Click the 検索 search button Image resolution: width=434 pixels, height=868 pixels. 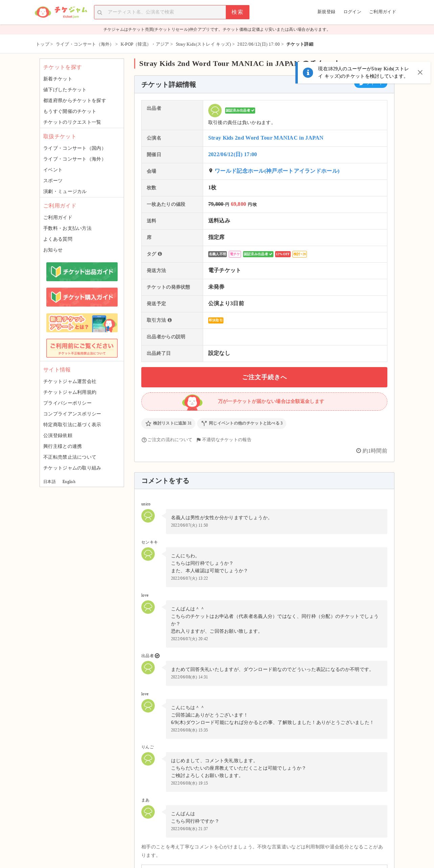click(x=237, y=12)
